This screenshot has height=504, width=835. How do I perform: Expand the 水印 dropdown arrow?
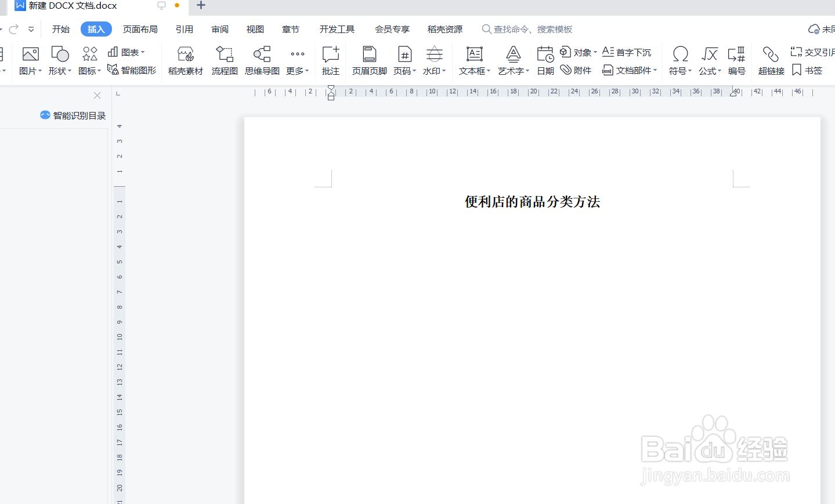click(x=444, y=71)
